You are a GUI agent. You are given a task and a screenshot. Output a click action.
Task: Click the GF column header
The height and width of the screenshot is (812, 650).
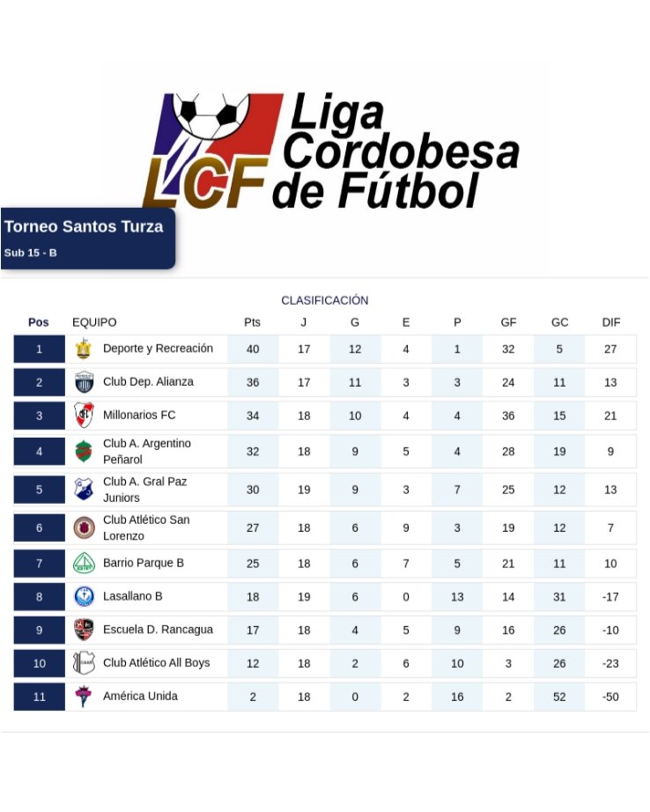[x=508, y=322]
